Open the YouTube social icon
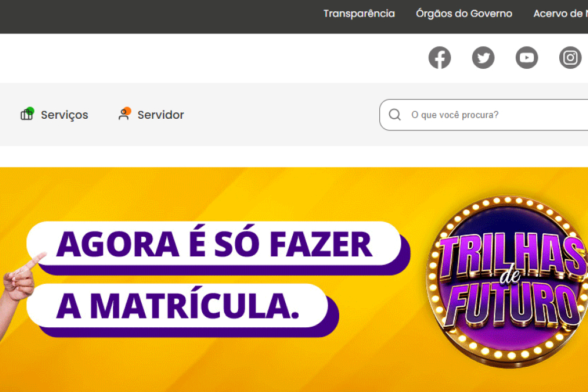Screen dimensions: 588x392 pos(526,58)
